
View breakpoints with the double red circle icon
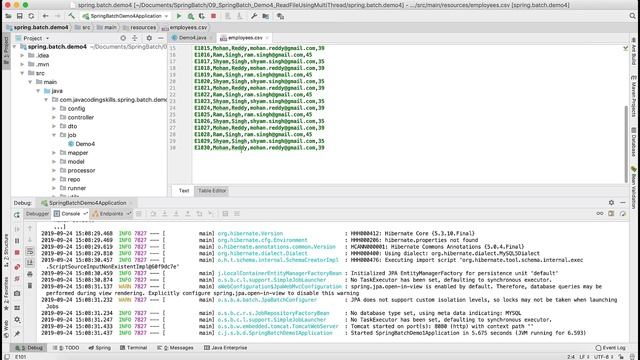pyautogui.click(x=17, y=267)
